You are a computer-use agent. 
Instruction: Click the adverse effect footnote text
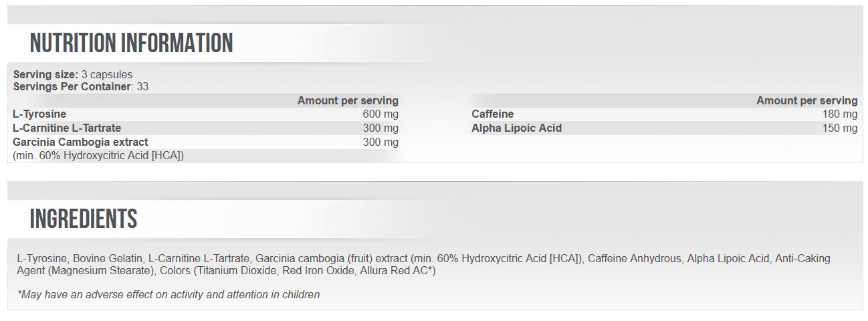[169, 294]
